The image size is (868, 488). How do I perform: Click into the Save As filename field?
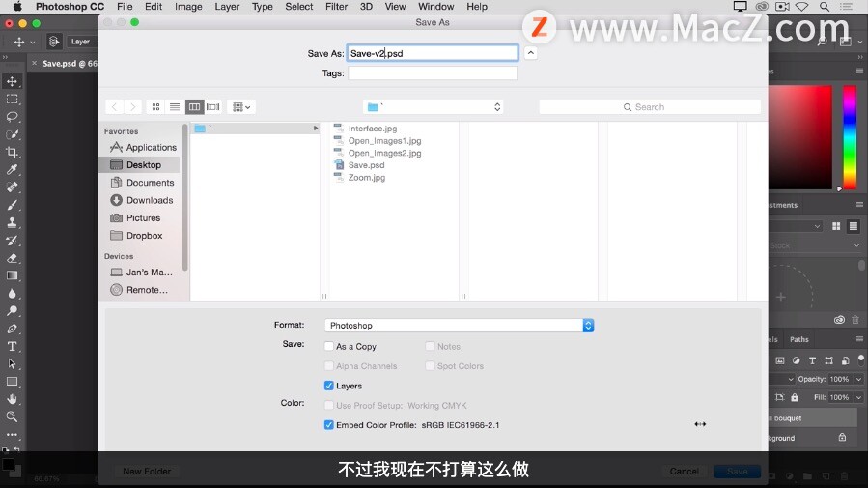[x=433, y=53]
